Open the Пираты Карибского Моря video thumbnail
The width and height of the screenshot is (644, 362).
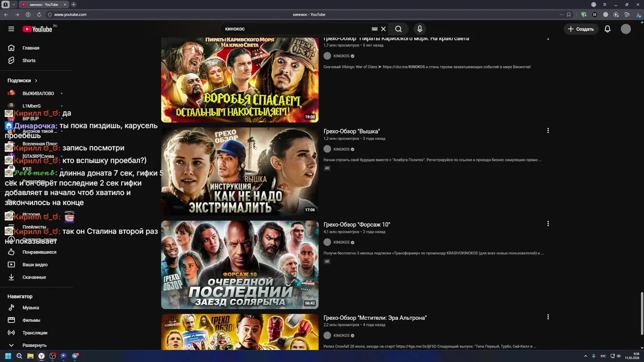coord(239,79)
